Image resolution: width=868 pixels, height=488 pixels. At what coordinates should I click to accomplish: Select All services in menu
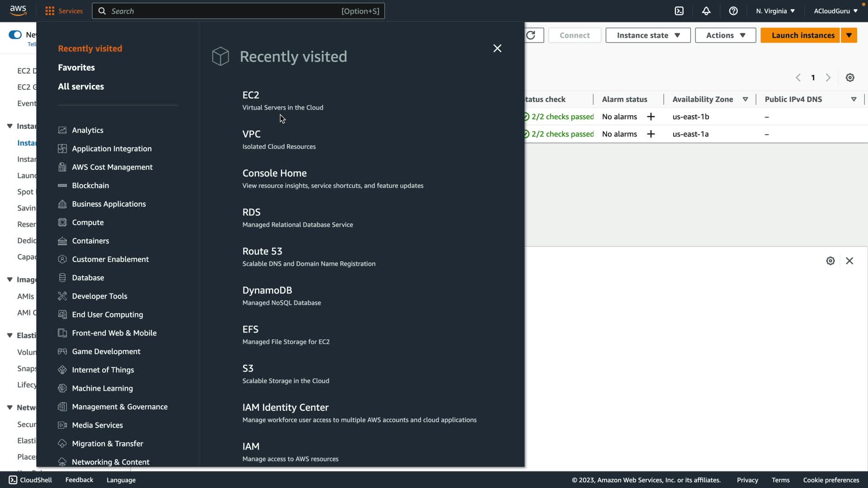click(x=81, y=86)
